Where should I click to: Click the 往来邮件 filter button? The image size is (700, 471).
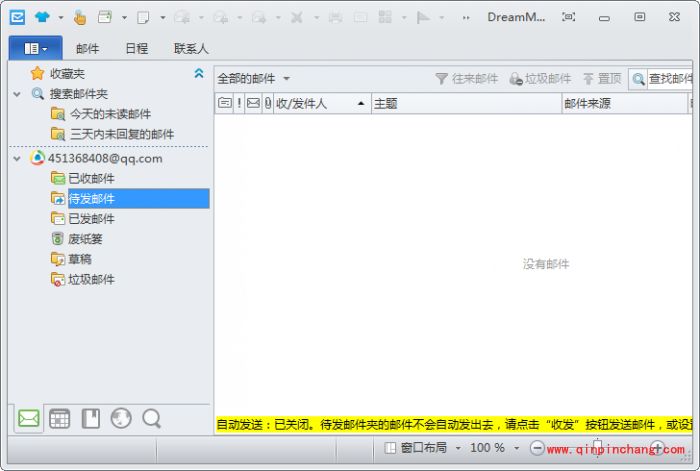(467, 79)
